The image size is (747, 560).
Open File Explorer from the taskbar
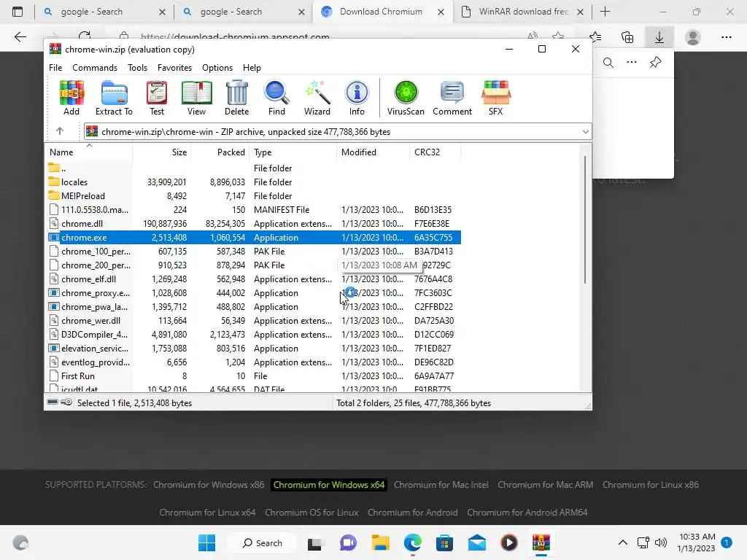pos(381,542)
